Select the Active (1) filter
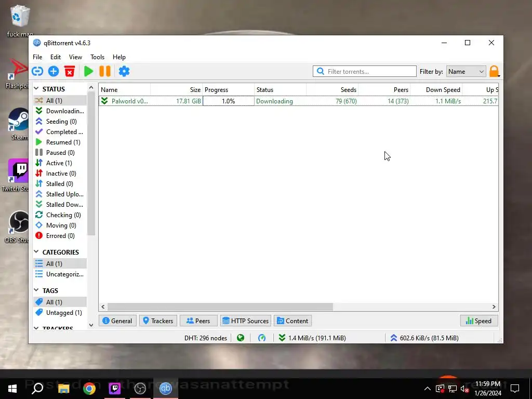This screenshot has width=532, height=399. pos(60,163)
